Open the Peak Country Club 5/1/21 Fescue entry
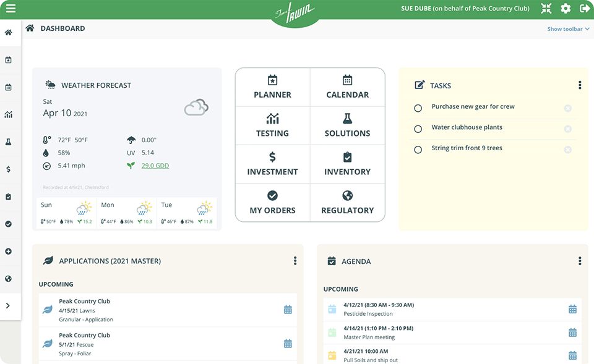This screenshot has width=594, height=364. coord(168,344)
